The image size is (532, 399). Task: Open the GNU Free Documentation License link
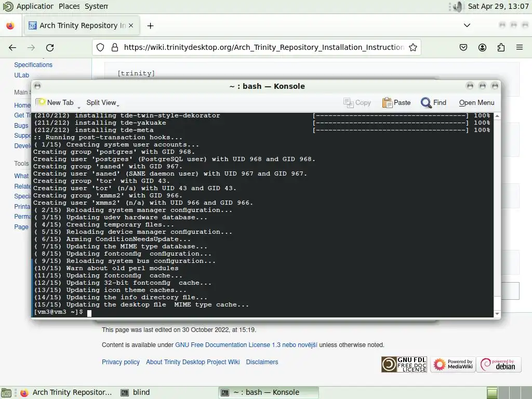[246, 345]
